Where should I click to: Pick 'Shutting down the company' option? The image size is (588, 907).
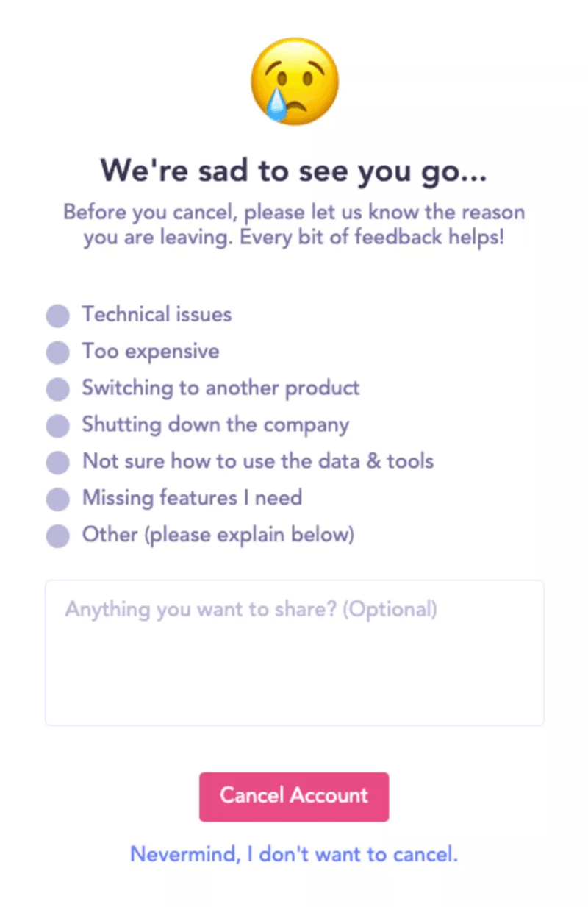(57, 425)
